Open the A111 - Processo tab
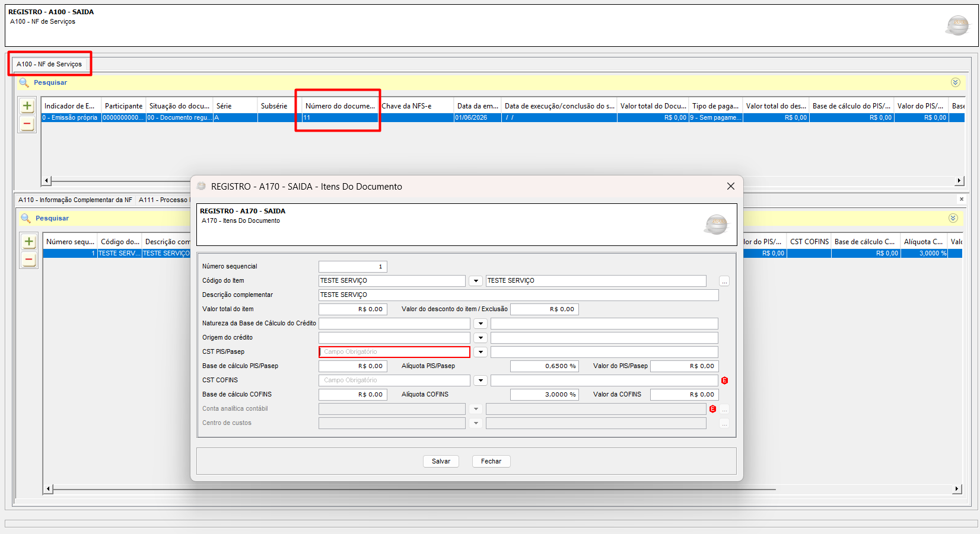This screenshot has width=980, height=534. tap(163, 200)
